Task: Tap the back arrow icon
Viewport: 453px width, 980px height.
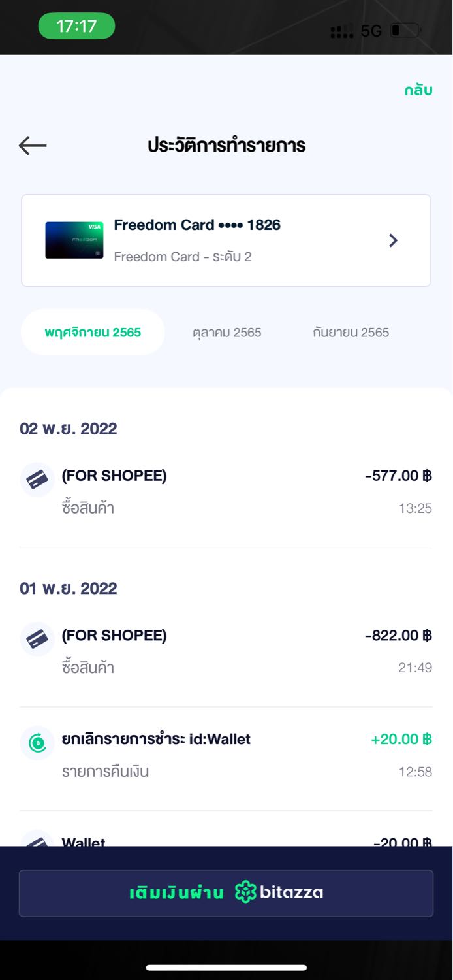Action: click(33, 145)
